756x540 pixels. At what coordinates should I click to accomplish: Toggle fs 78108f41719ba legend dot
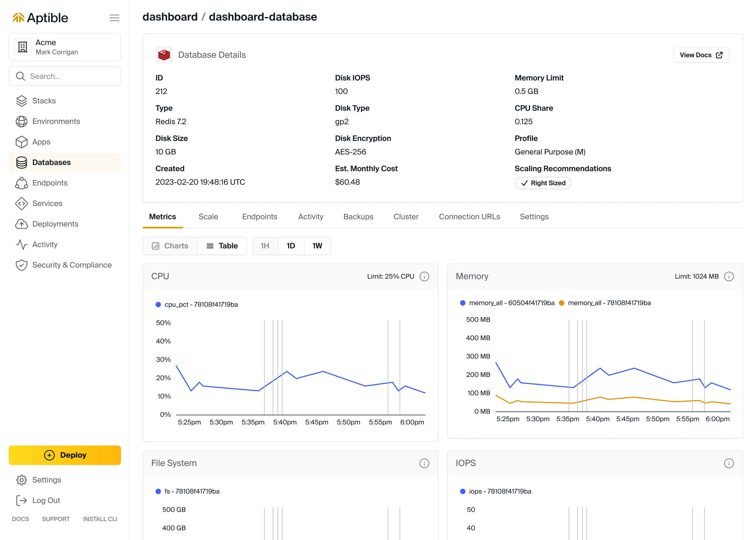pos(158,491)
